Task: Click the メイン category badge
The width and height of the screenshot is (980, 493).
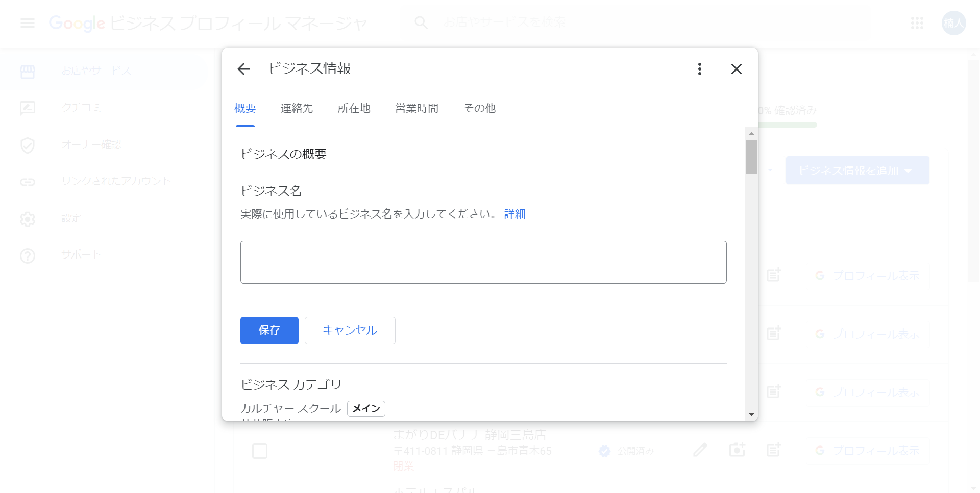Action: click(x=366, y=408)
